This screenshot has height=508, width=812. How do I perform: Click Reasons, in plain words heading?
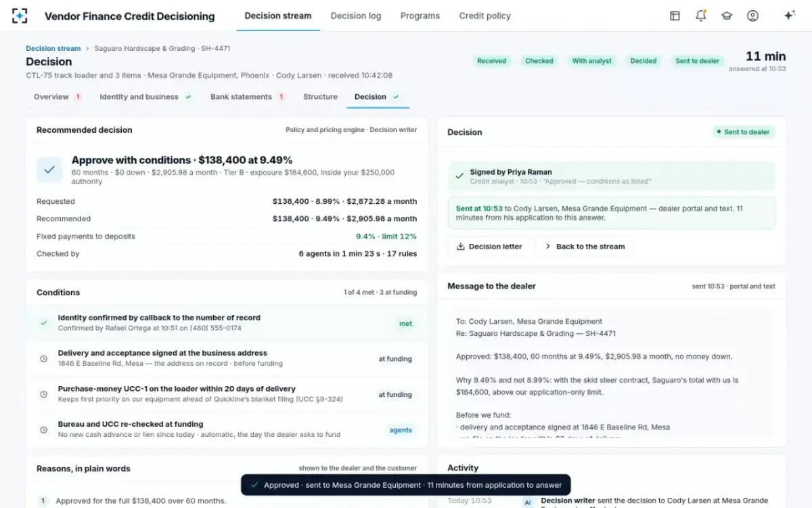[x=83, y=469]
